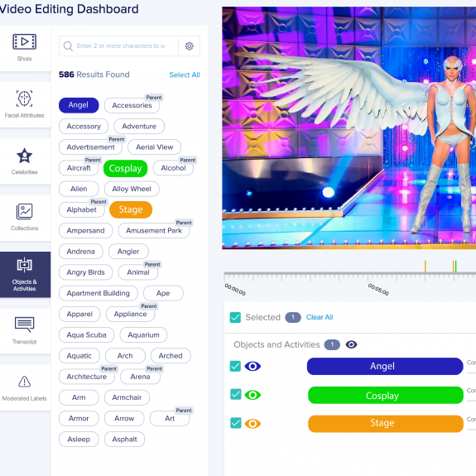The image size is (476, 476).
Task: Open search settings gear icon
Action: click(x=189, y=46)
